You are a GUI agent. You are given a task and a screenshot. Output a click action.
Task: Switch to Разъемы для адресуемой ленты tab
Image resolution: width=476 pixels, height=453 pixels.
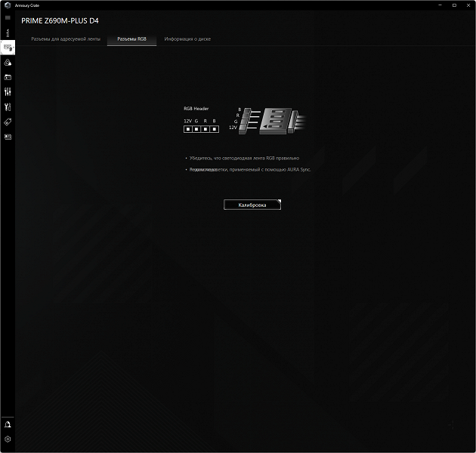pyautogui.click(x=66, y=39)
